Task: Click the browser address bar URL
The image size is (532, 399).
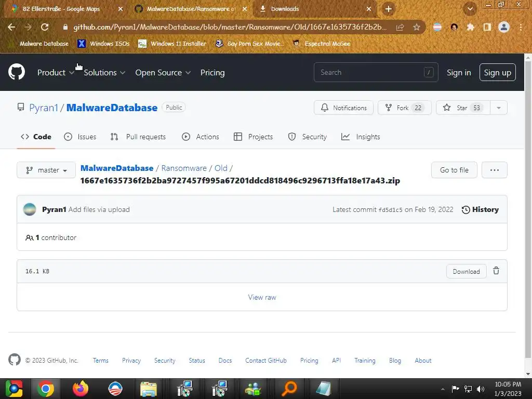Action: (229, 27)
